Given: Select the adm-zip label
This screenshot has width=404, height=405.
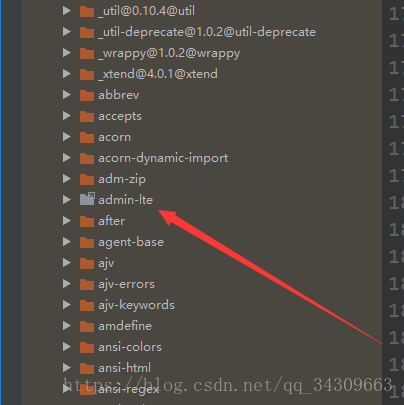Looking at the screenshot, I should pyautogui.click(x=122, y=180).
